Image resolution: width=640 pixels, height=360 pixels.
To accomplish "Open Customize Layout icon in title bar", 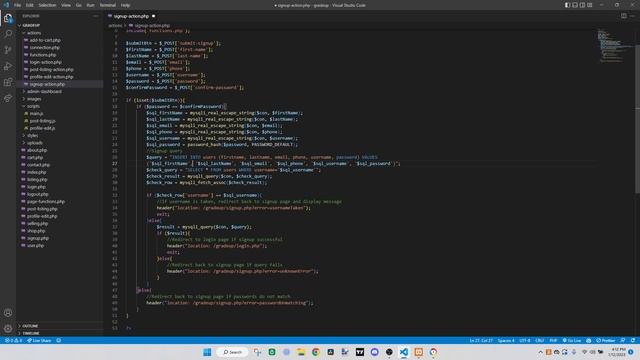I will coord(590,5).
